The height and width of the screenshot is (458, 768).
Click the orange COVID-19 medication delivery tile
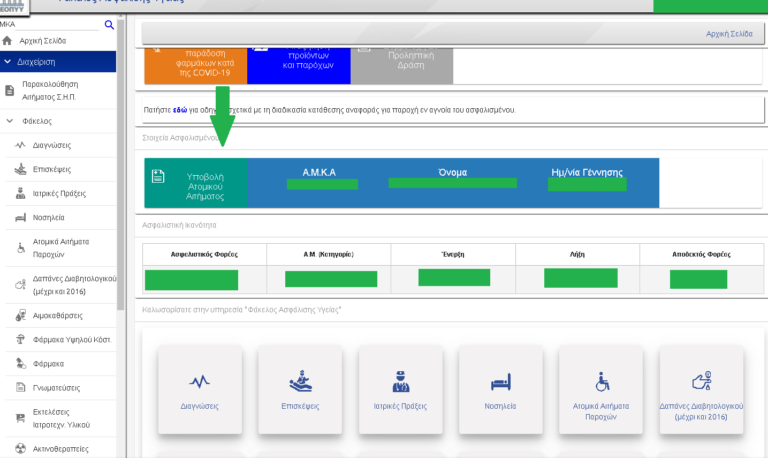(195, 63)
